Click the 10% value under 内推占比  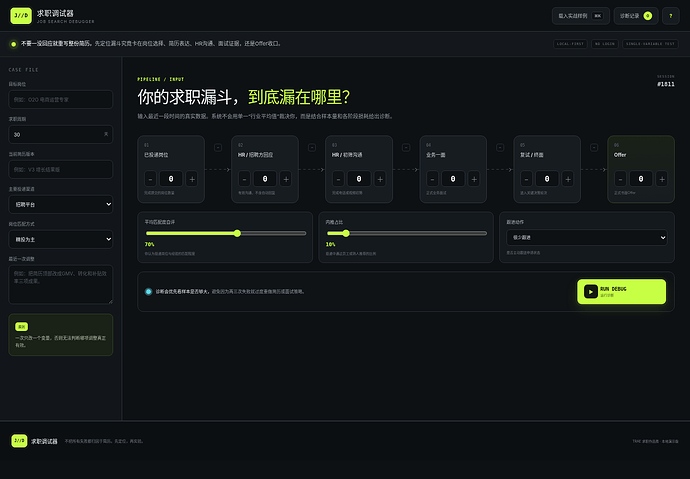click(330, 244)
